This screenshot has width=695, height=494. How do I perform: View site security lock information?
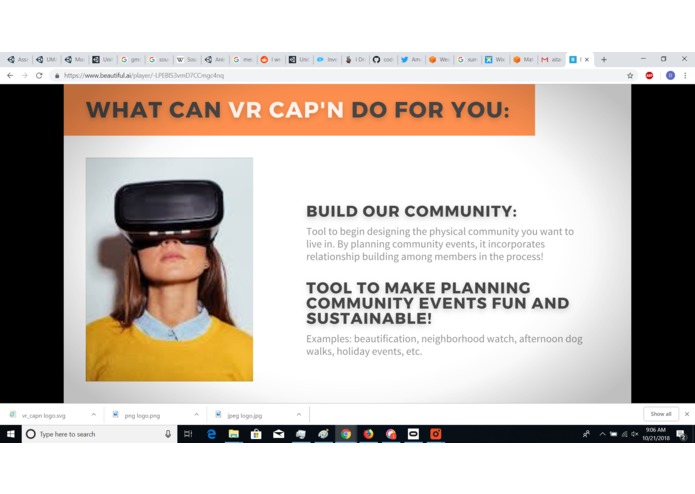click(57, 76)
